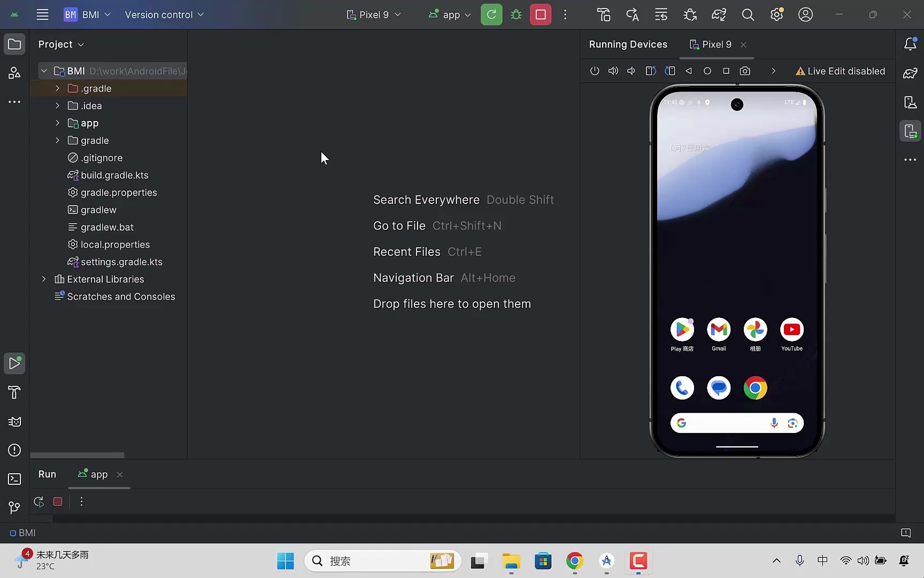924x578 pixels.
Task: Toggle the Logcat tool window
Action: coord(14,421)
